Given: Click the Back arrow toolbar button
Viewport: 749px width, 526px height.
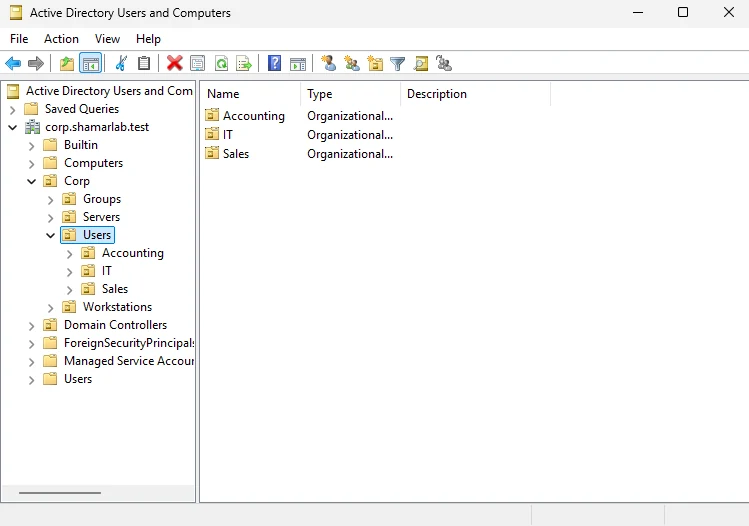Looking at the screenshot, I should pos(13,63).
